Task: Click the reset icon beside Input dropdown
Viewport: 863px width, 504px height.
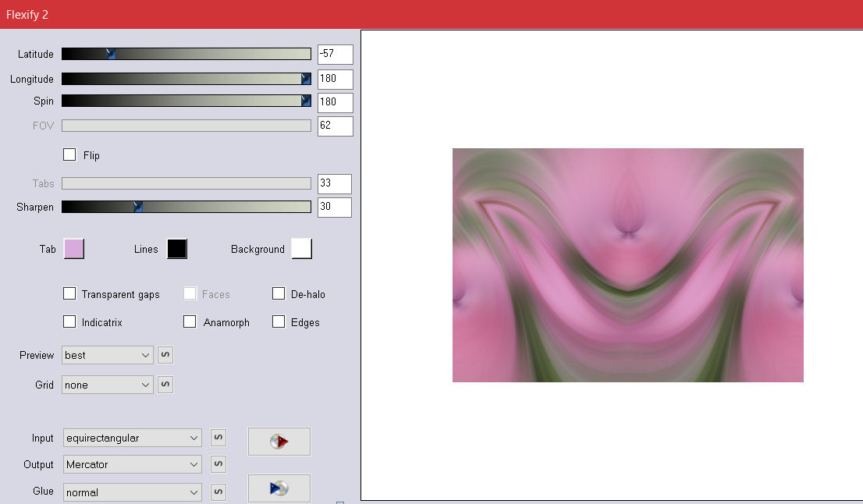Action: point(218,438)
